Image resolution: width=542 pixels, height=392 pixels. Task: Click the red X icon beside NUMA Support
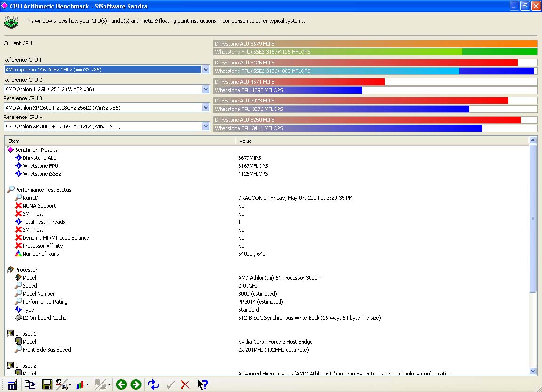coord(18,205)
